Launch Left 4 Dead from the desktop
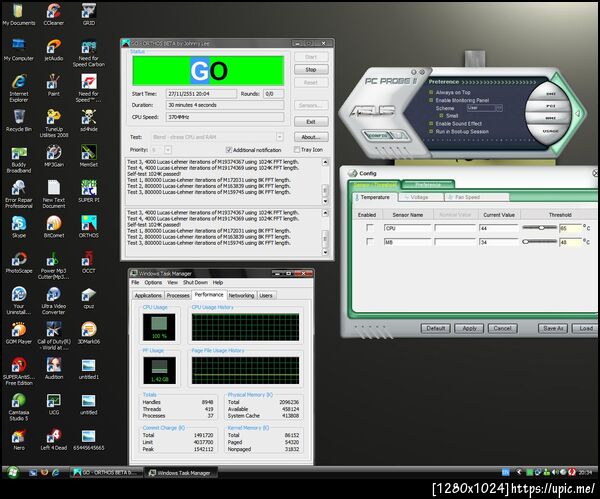The height and width of the screenshot is (499, 600). (54, 437)
